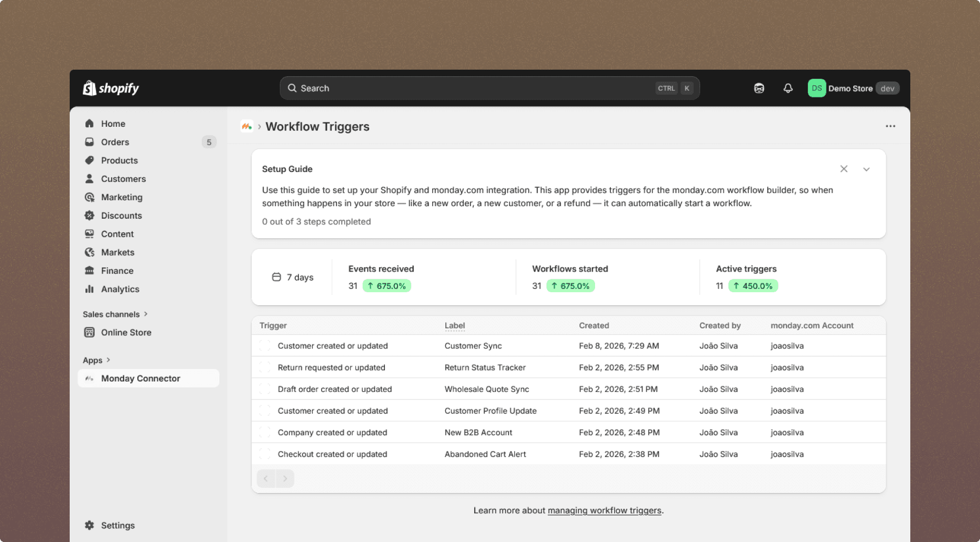Open the Demo Store account menu
This screenshot has height=542, width=980.
(x=853, y=88)
